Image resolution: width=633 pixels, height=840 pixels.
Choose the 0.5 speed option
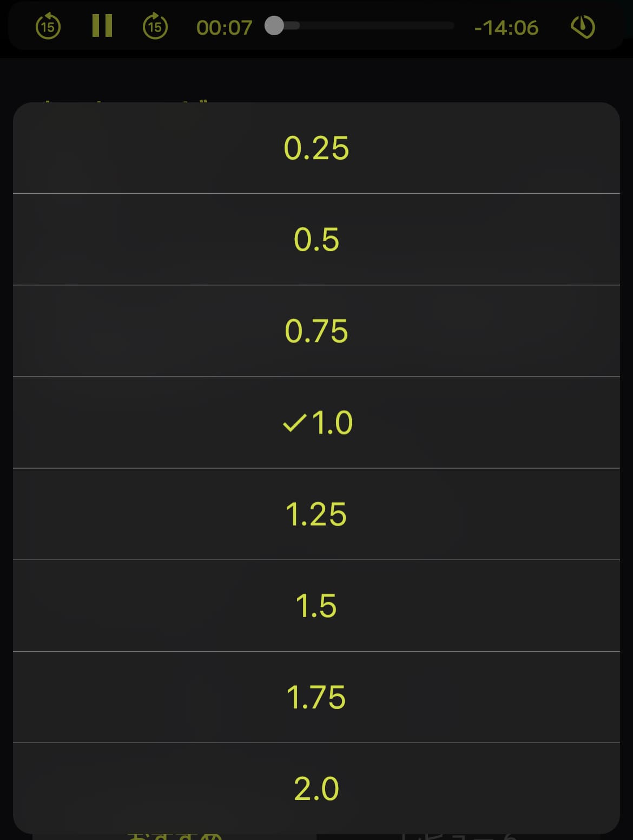tap(316, 239)
